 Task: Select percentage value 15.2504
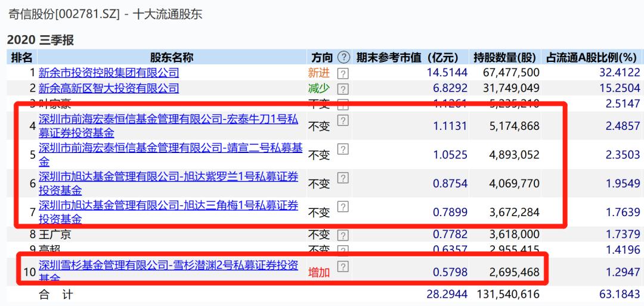(x=620, y=88)
